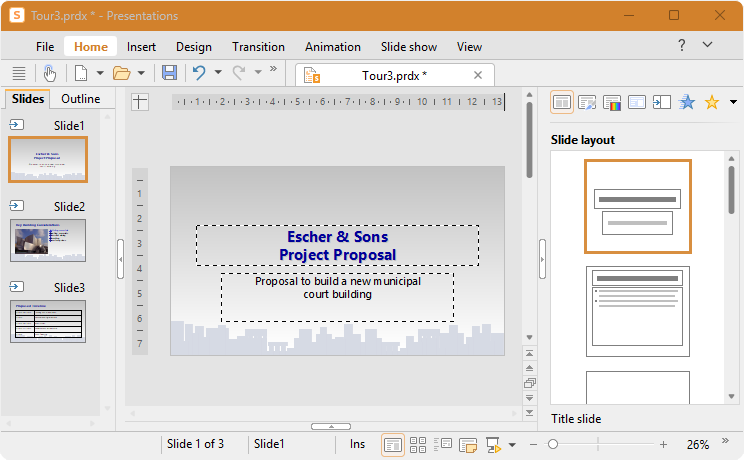Expand the sidebar options dropdown arrow
744x460 pixels.
[733, 102]
